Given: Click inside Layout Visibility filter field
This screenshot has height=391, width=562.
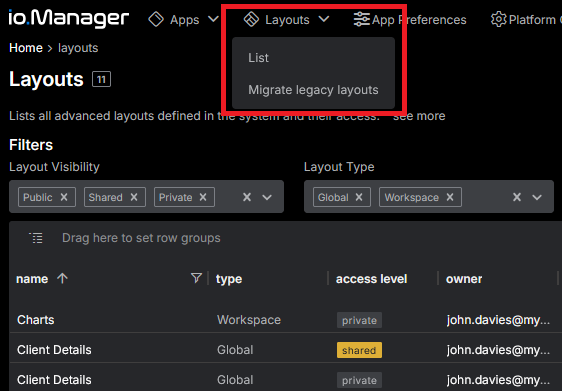Looking at the screenshot, I should click(x=146, y=197).
